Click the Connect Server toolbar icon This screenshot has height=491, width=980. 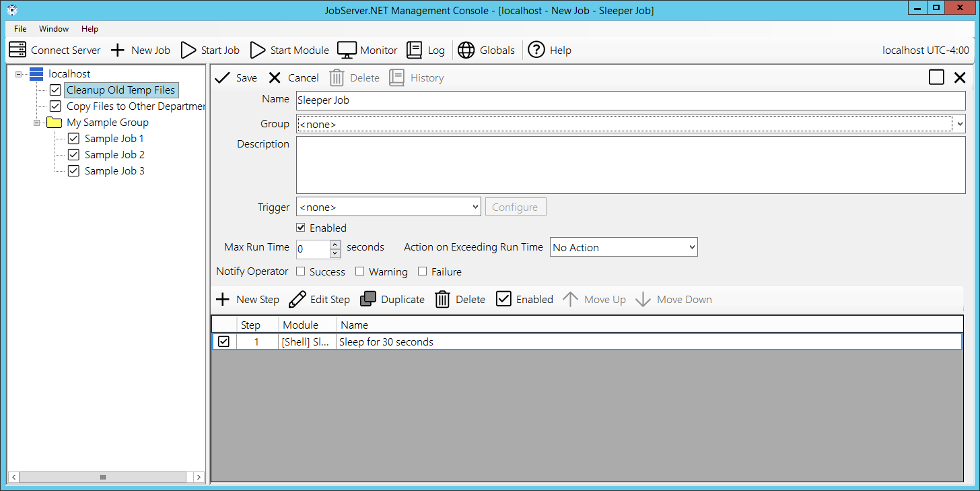[17, 50]
